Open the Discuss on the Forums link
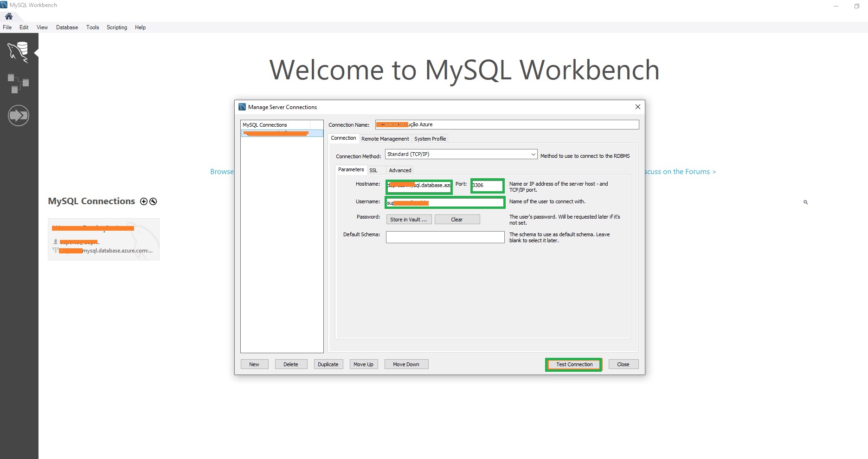Screen dimensions: 868x459 [x=680, y=172]
